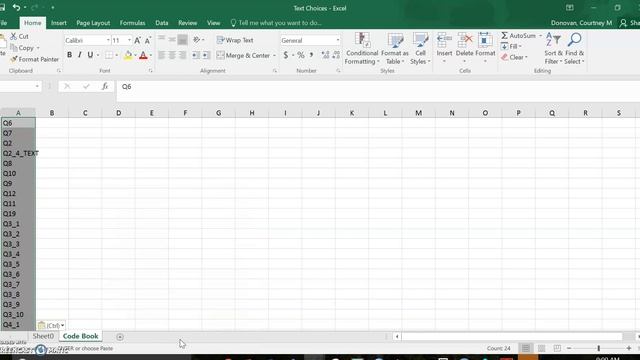640x360 pixels.
Task: Open the Page Layout ribbon tab
Action: click(x=93, y=23)
